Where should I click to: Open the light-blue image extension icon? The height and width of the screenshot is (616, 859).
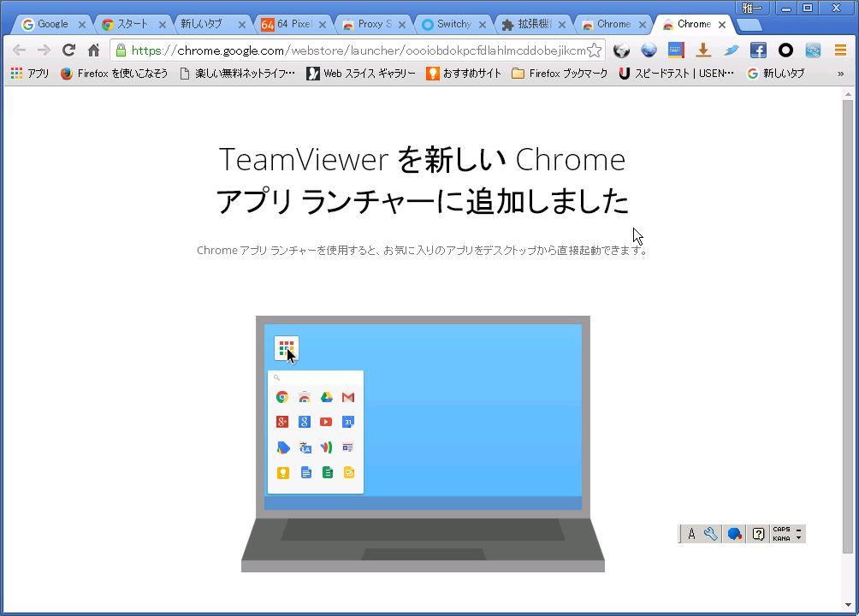(813, 50)
